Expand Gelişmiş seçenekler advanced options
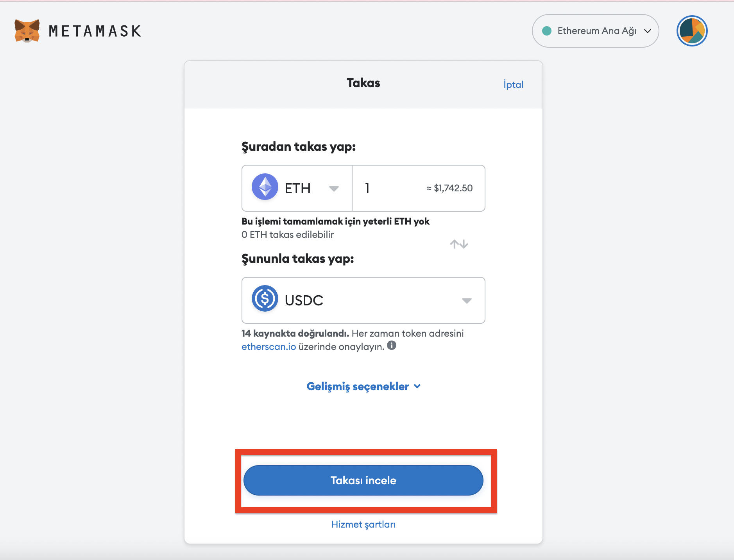 tap(363, 386)
